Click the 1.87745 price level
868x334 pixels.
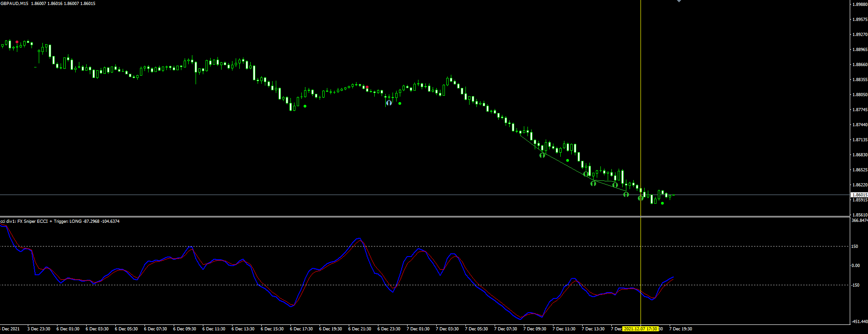point(860,110)
